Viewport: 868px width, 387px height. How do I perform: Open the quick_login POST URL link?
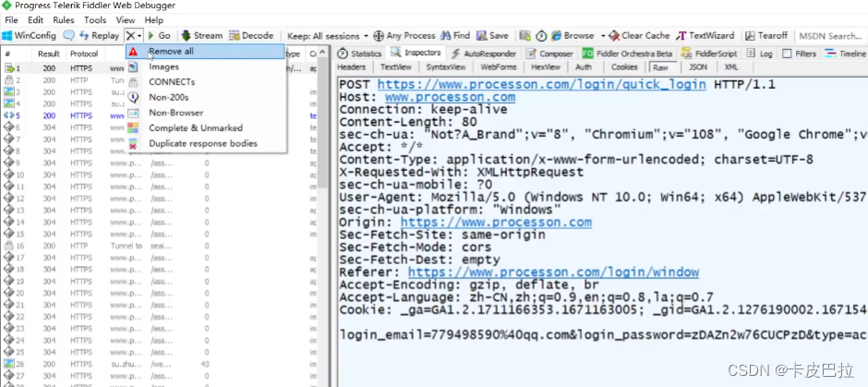coord(542,85)
